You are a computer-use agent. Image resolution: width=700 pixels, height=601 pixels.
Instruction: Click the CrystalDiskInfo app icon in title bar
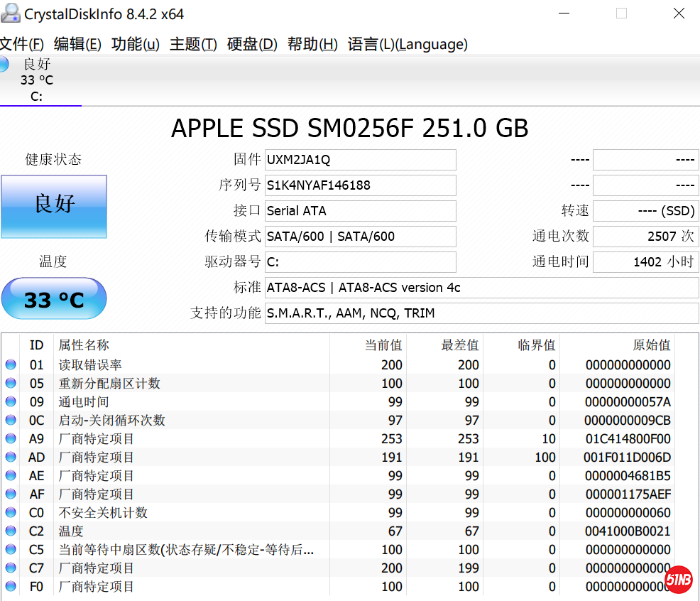[x=10, y=13]
